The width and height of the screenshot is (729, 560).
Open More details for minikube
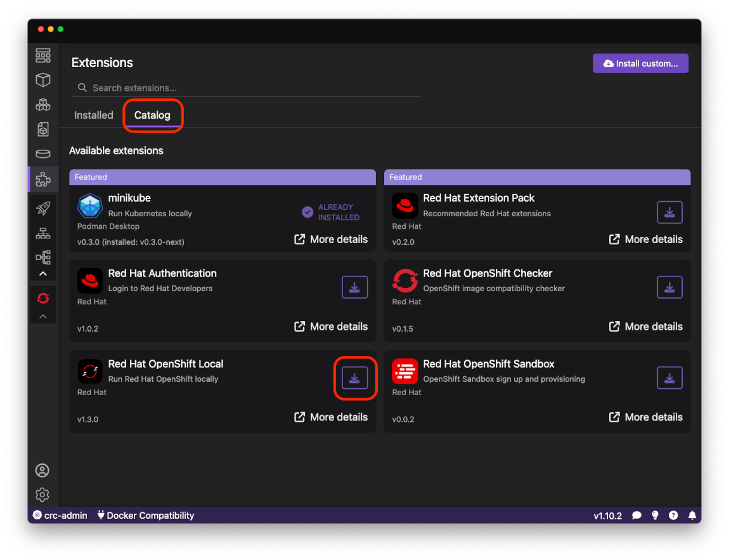[331, 239]
